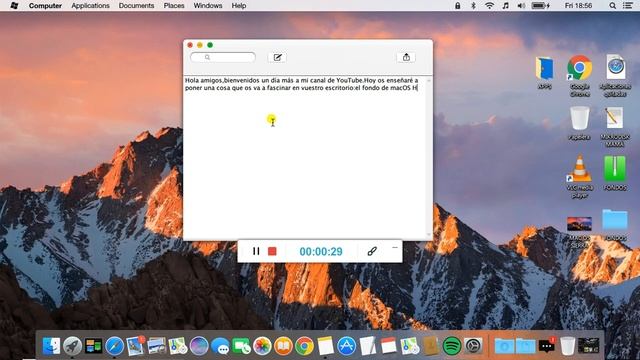Click the yellow minimize button of the note window
The height and width of the screenshot is (360, 640).
click(200, 45)
